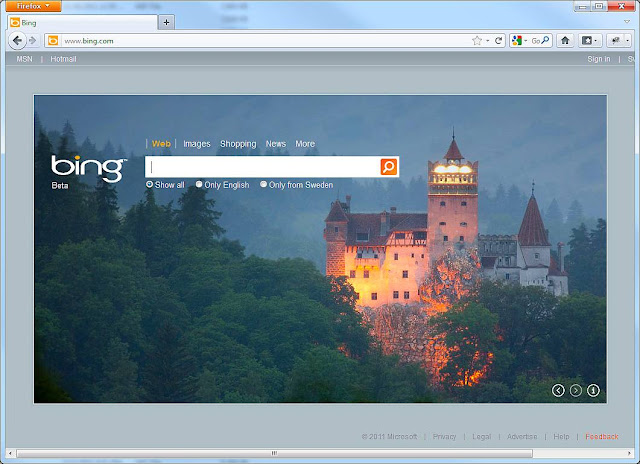
Task: Open a new tab with plus button
Action: click(167, 22)
